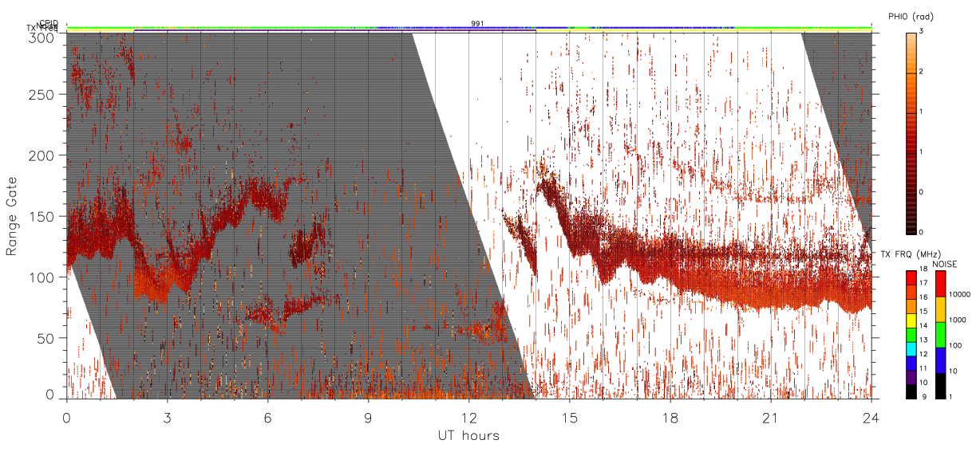Click the 'Range Gate' y-axis title
Viewport: 980px width, 452px height.
11,215
